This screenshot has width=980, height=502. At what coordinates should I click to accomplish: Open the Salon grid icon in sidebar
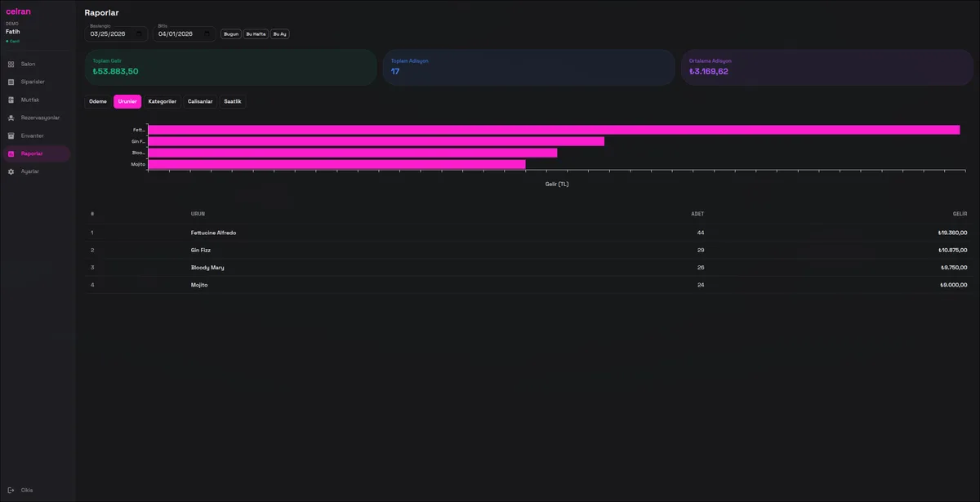[11, 64]
